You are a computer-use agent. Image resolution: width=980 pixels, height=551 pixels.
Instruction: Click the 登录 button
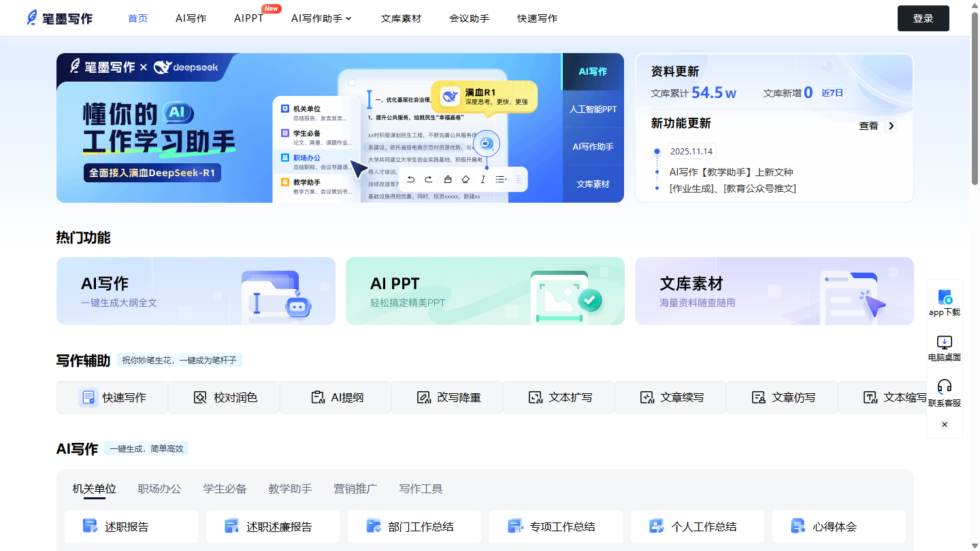pyautogui.click(x=924, y=18)
